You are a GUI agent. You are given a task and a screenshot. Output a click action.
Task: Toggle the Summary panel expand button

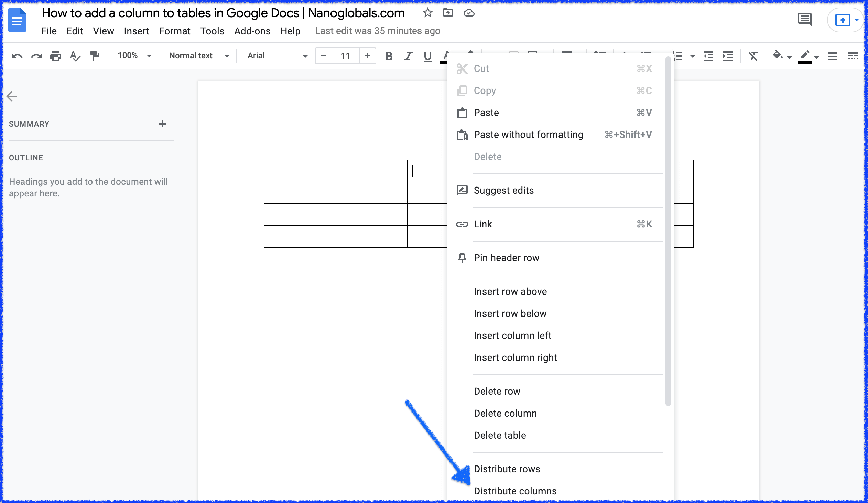[162, 124]
